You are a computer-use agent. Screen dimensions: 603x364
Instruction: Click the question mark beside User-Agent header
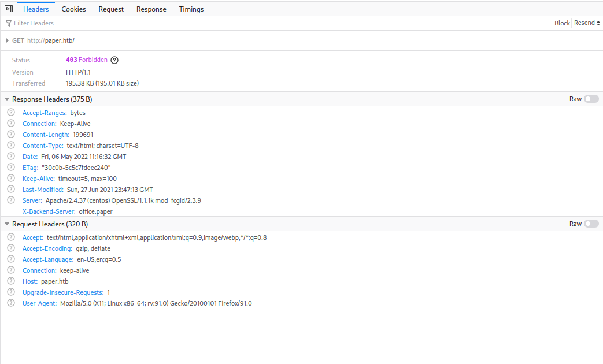[x=10, y=303]
